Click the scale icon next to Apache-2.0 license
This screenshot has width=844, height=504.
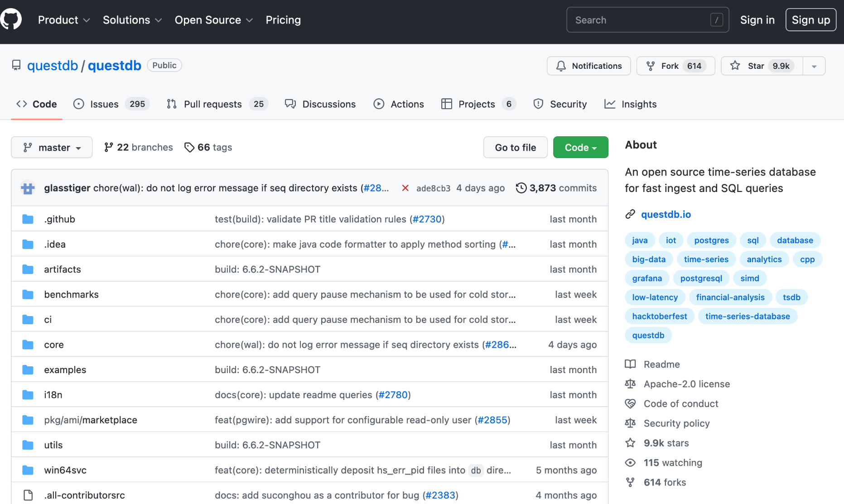[x=630, y=384]
